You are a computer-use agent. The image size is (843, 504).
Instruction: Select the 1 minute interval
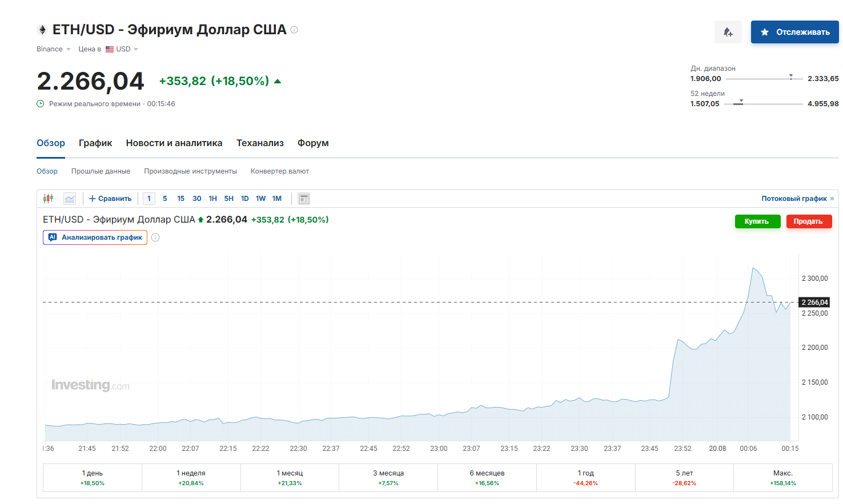pyautogui.click(x=149, y=199)
